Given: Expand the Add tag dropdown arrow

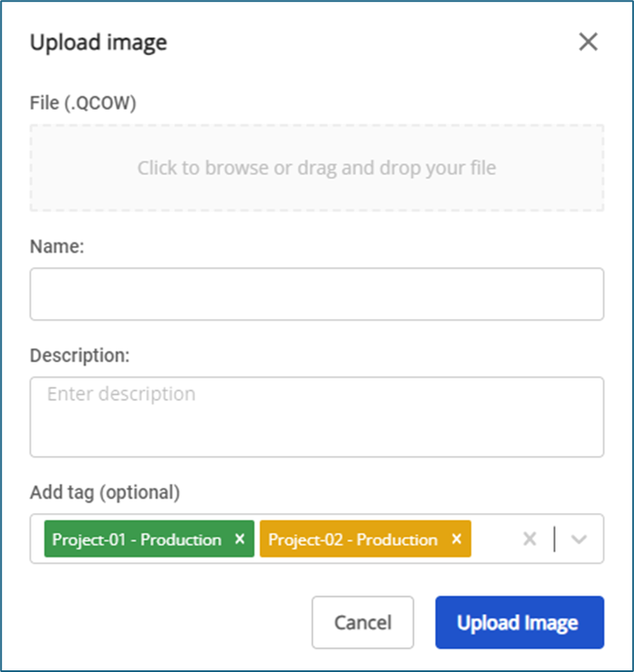Looking at the screenshot, I should pyautogui.click(x=580, y=539).
